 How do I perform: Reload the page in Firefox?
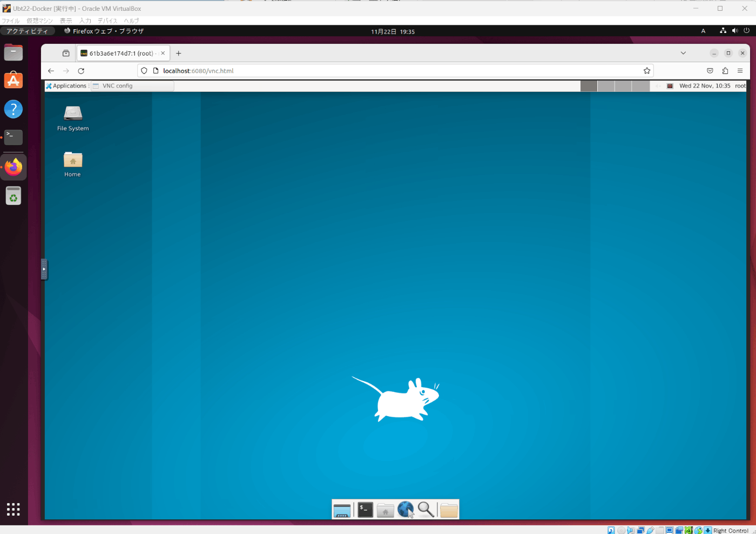click(81, 71)
